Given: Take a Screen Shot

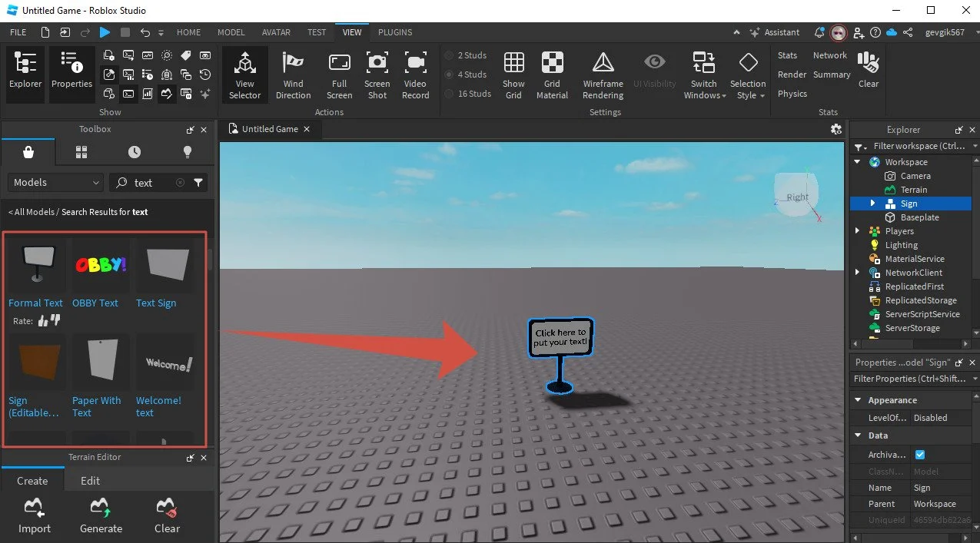Looking at the screenshot, I should 377,74.
